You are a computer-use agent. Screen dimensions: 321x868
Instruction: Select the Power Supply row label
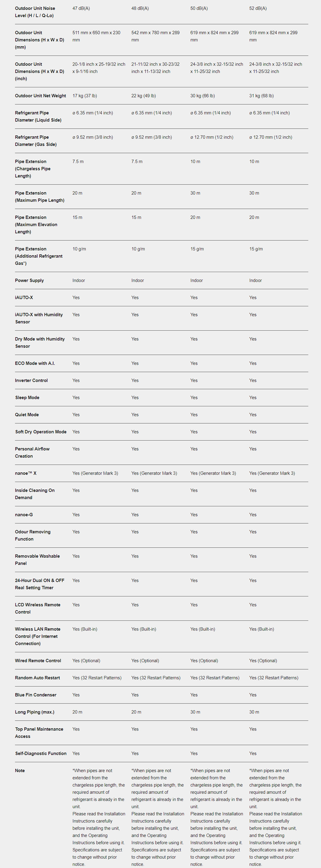[29, 280]
